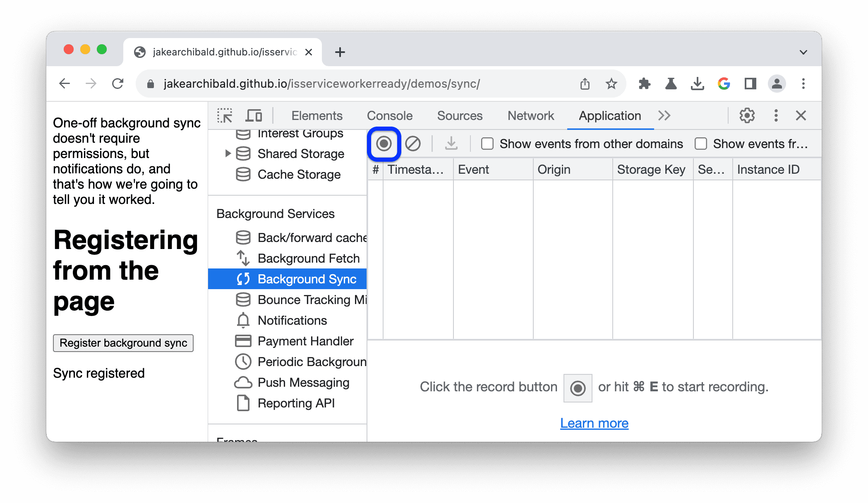Click the Background Sync record button
The image size is (868, 503).
coord(383,144)
